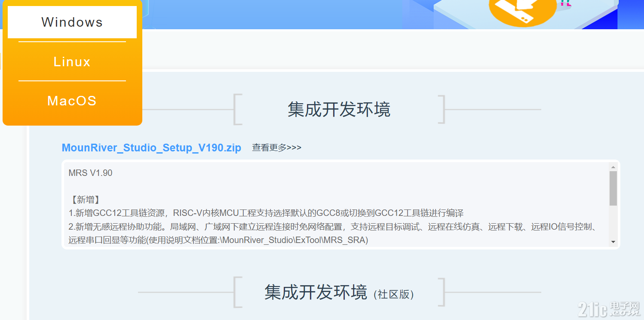Select the Windows tab
The height and width of the screenshot is (320, 644).
coord(72,22)
